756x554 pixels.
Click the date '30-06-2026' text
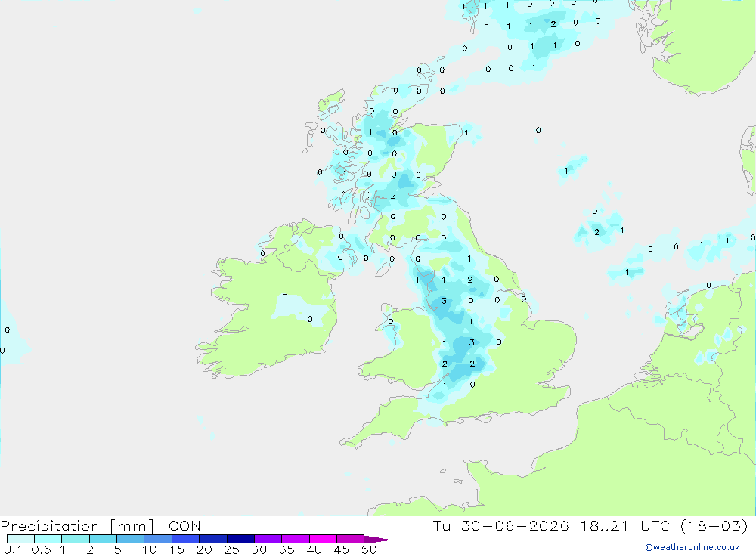515,526
